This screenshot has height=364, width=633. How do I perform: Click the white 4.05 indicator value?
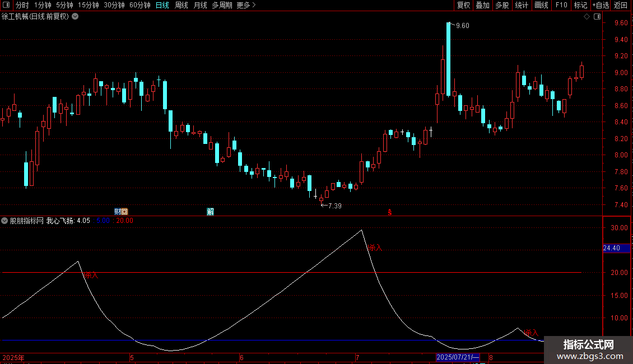coord(83,221)
